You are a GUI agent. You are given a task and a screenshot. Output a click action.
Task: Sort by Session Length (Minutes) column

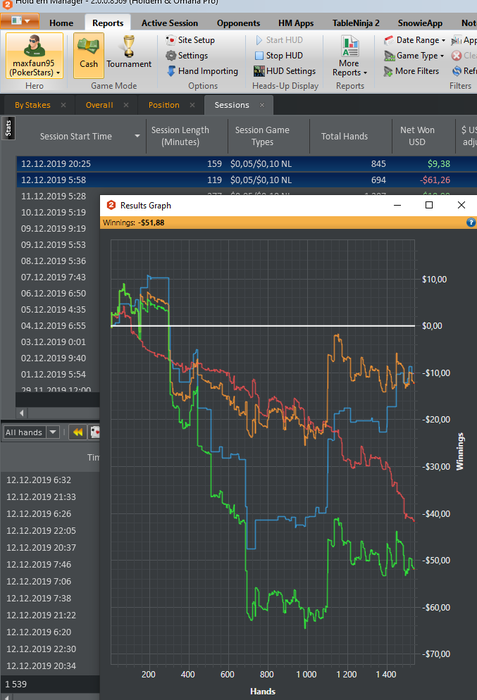coord(180,136)
